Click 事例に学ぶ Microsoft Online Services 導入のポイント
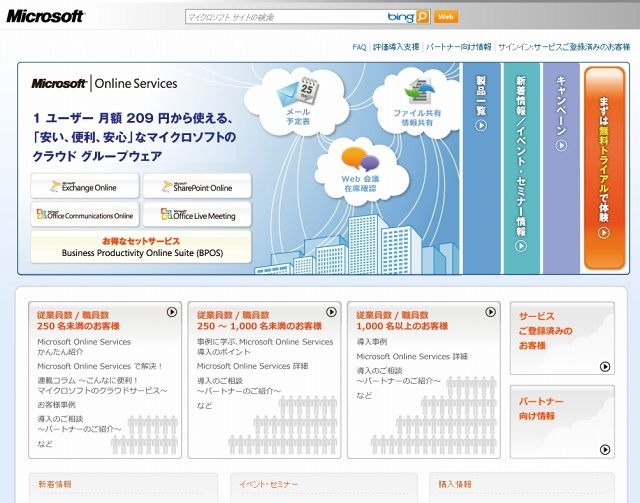The image size is (640, 503). [265, 347]
